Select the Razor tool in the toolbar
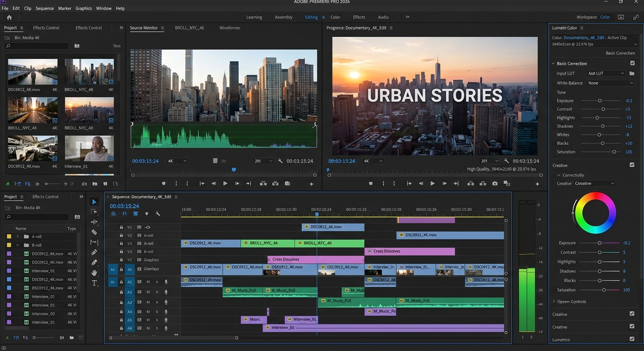Viewport: 644px width, 351px height. (x=94, y=232)
